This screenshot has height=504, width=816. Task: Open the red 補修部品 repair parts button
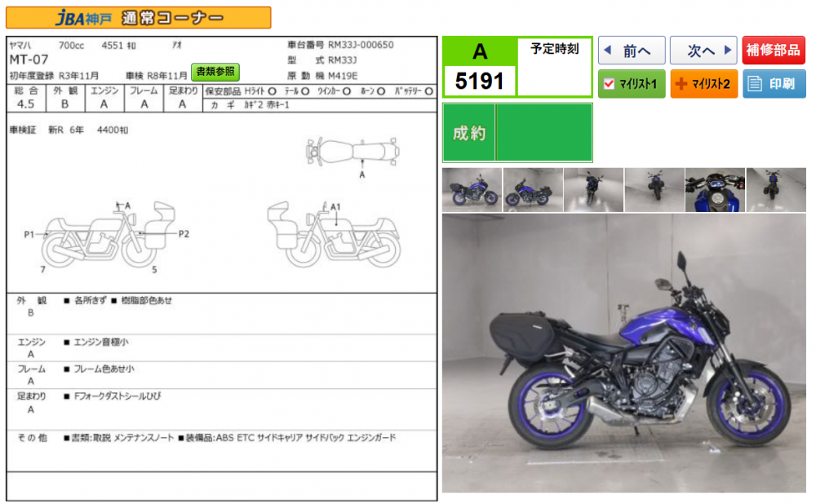774,51
